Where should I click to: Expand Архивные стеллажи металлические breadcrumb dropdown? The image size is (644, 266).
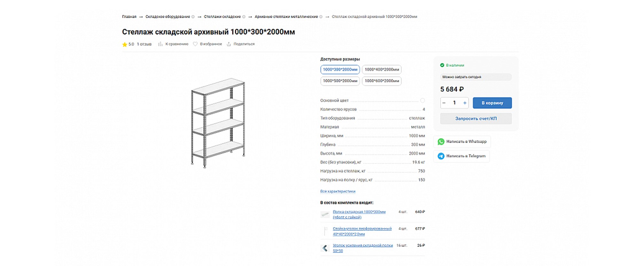pyautogui.click(x=321, y=17)
